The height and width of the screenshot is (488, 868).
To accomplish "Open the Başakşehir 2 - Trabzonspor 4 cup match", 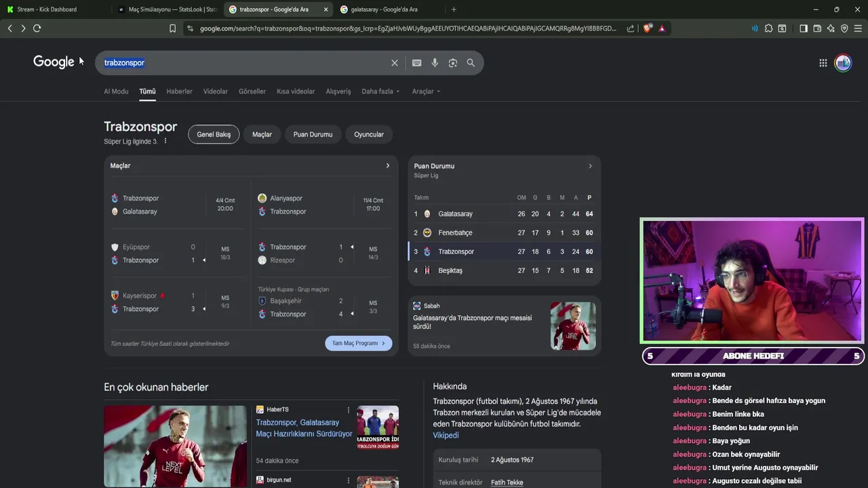I will pyautogui.click(x=325, y=302).
